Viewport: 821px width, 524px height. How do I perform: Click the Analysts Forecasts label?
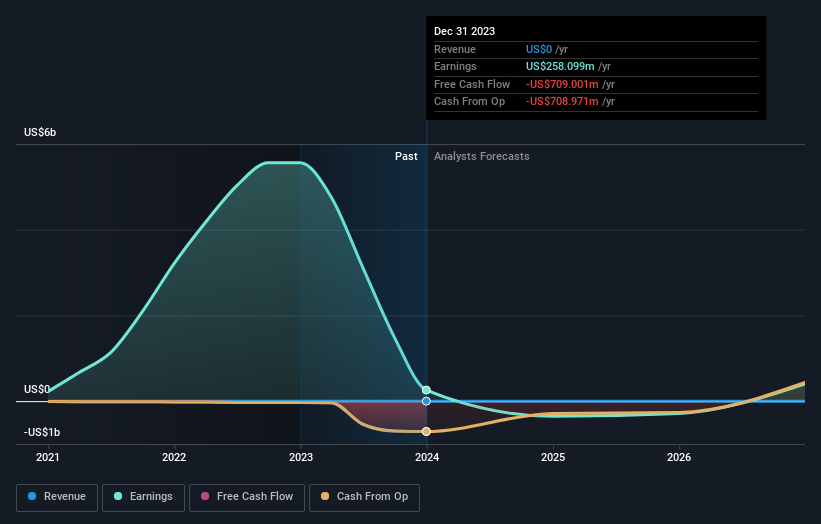point(482,157)
